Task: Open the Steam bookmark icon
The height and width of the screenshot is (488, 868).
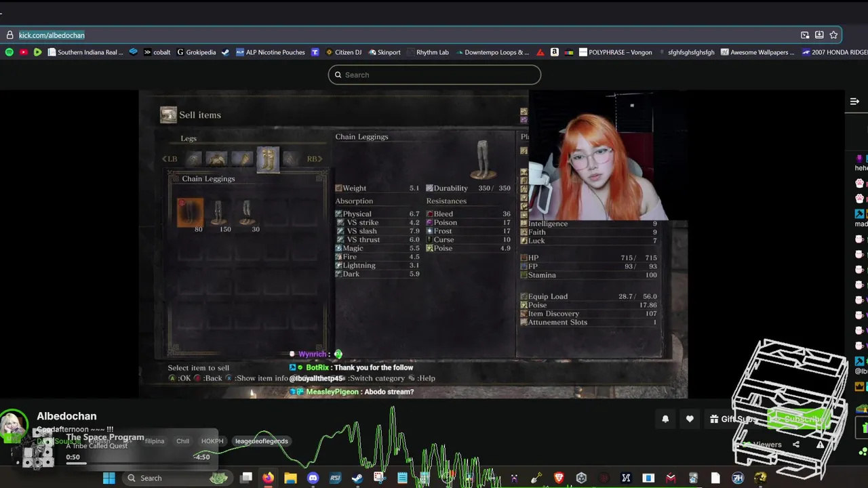Action: 225,52
